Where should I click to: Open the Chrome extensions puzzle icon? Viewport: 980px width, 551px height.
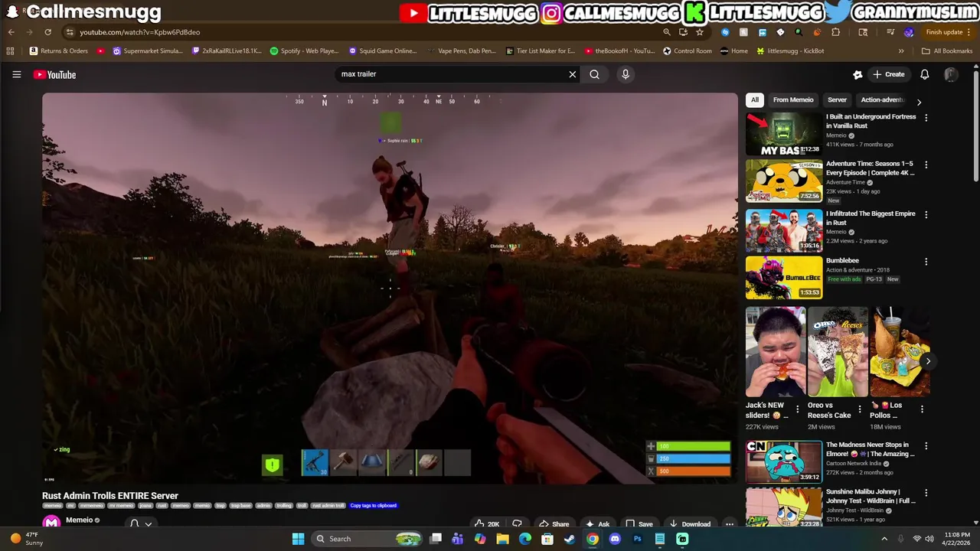835,32
